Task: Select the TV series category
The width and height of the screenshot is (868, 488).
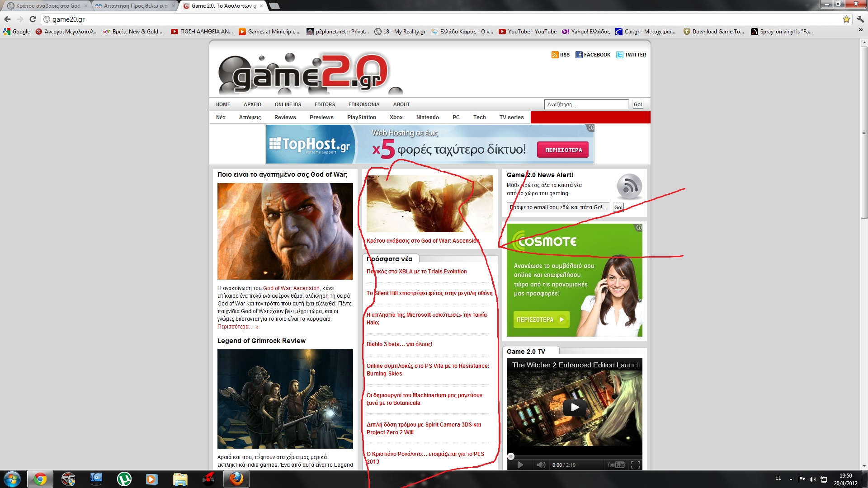Action: pyautogui.click(x=511, y=117)
